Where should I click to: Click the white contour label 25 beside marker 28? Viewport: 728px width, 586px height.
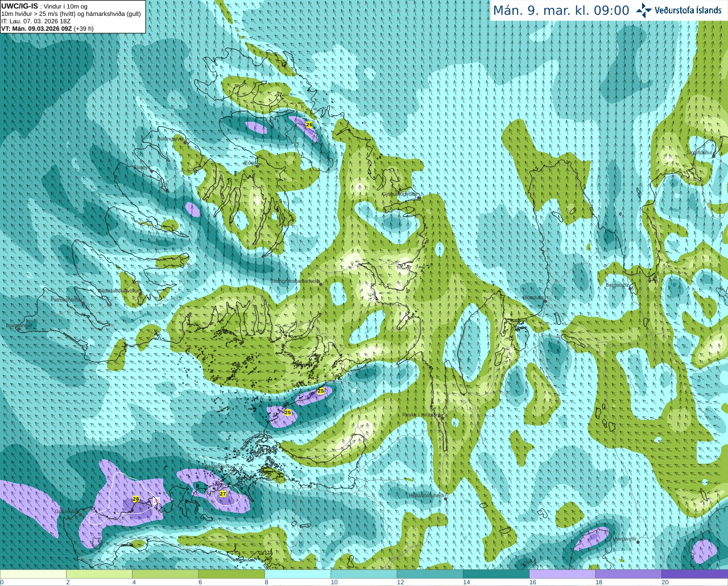coord(156,500)
